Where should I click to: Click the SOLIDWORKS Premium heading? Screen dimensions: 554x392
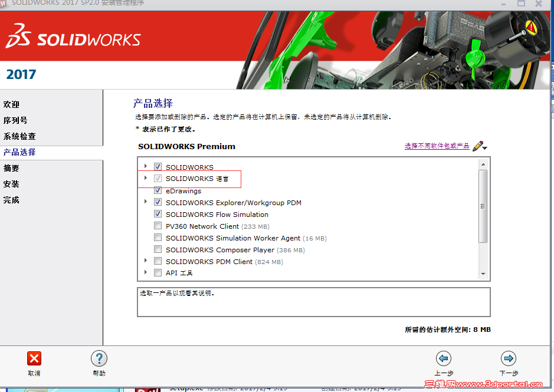click(x=186, y=147)
